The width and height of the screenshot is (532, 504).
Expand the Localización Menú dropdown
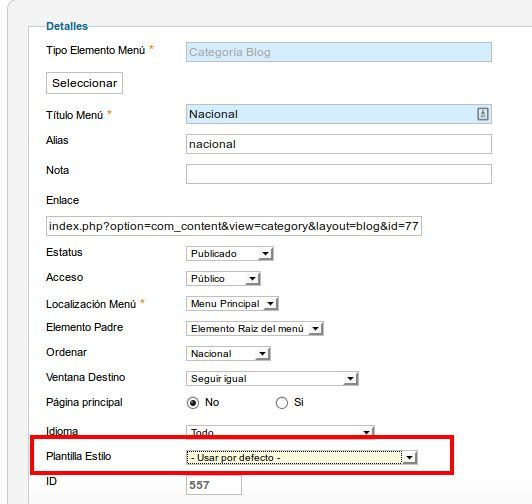pyautogui.click(x=232, y=303)
